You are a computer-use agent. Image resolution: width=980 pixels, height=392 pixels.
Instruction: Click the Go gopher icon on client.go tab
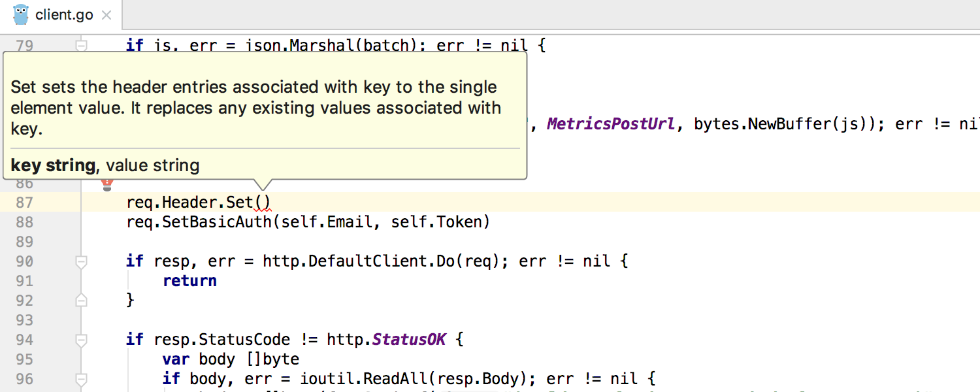tap(21, 14)
